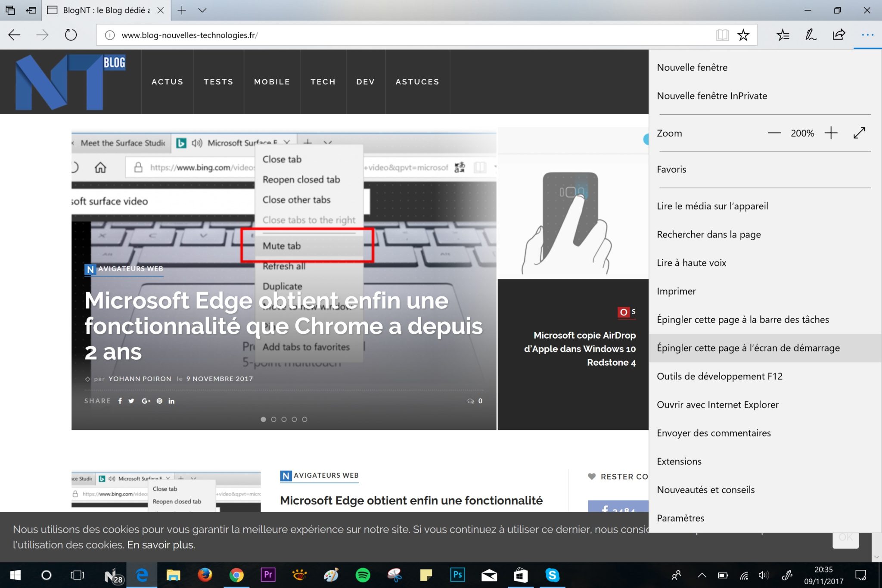
Task: Open ASTUCES navigation item
Action: [417, 82]
